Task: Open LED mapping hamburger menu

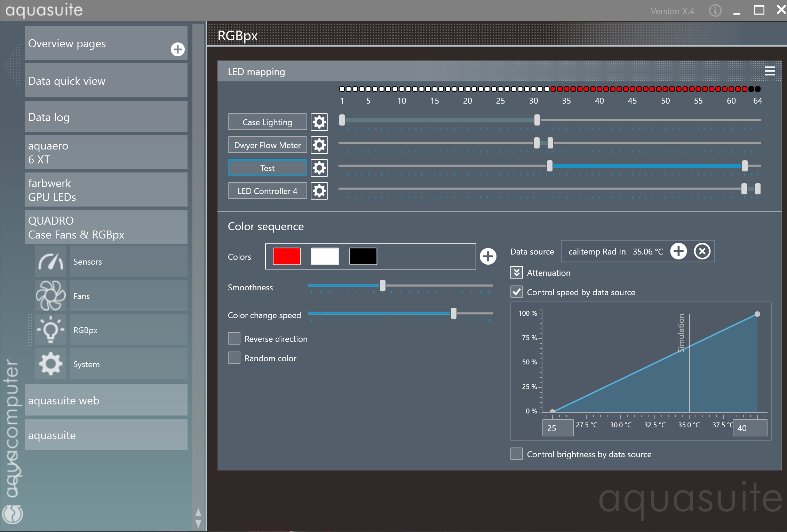Action: pos(770,71)
